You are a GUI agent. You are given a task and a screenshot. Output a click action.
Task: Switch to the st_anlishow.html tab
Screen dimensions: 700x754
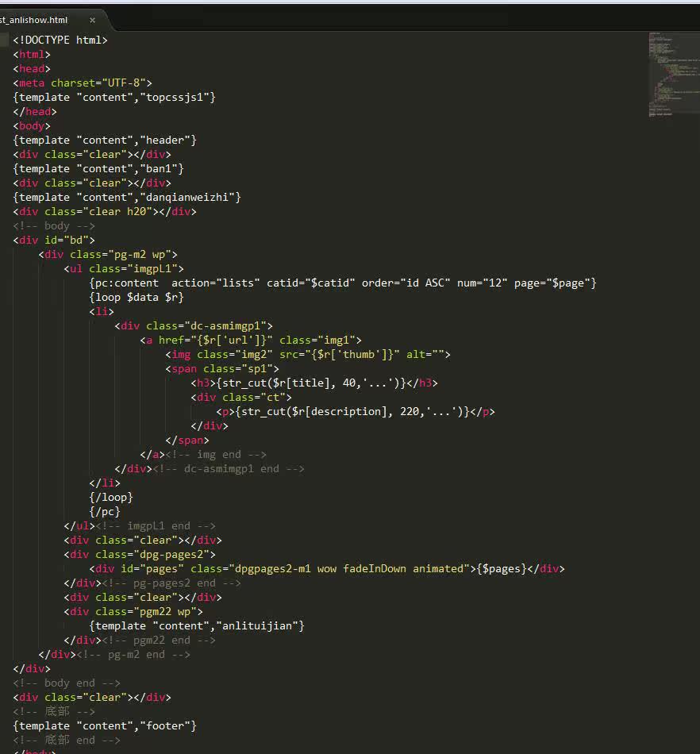click(33, 20)
